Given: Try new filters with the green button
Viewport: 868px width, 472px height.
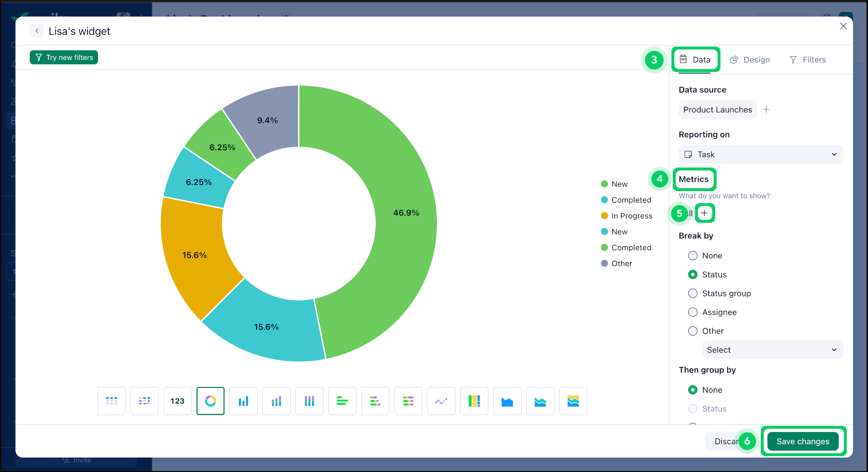Looking at the screenshot, I should [x=63, y=57].
